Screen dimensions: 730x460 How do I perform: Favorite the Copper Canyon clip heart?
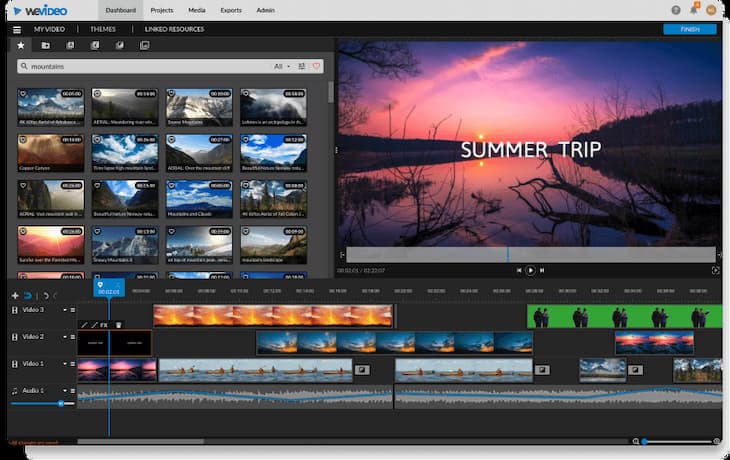(23, 139)
